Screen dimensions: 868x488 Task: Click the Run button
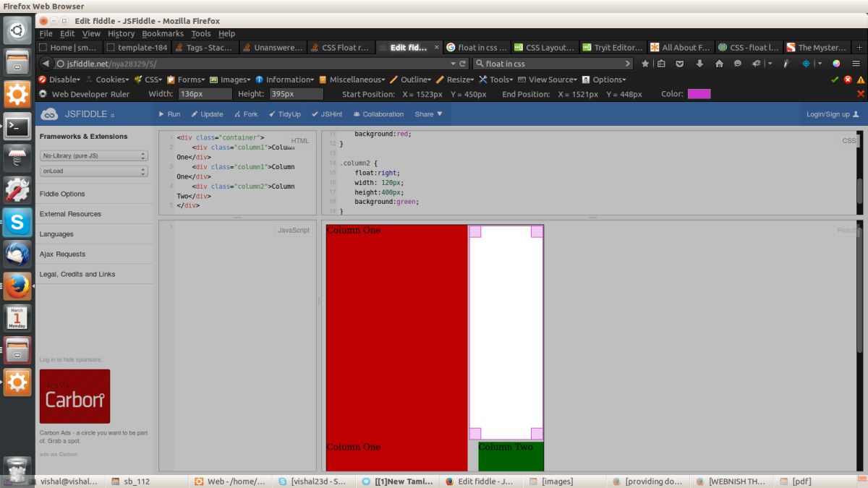(170, 114)
